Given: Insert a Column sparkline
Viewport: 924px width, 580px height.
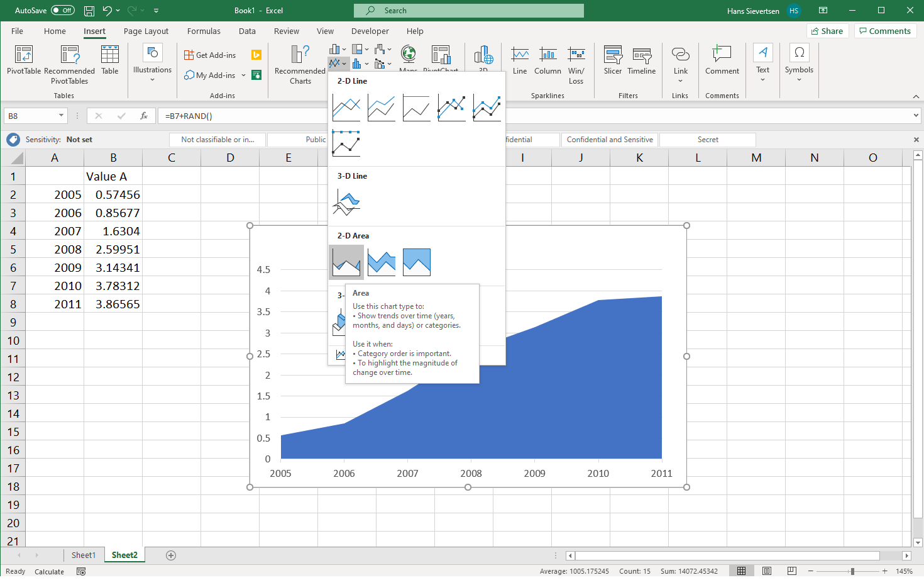Looking at the screenshot, I should point(547,60).
